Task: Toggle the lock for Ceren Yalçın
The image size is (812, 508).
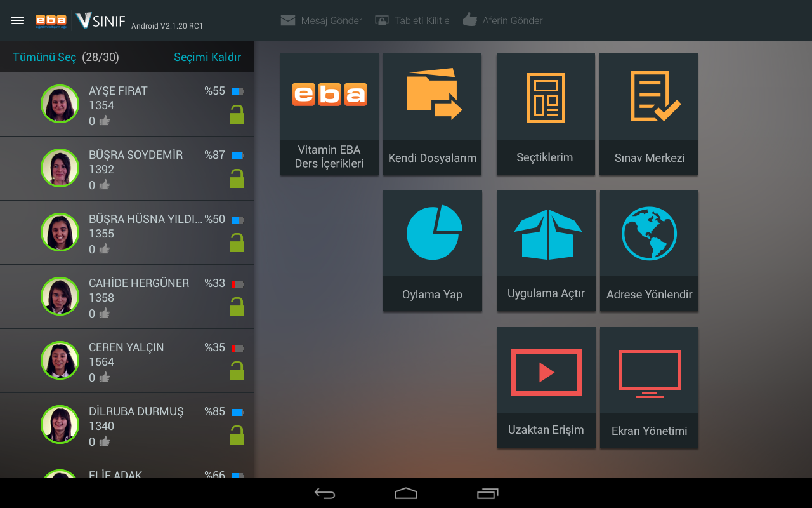Action: (237, 371)
